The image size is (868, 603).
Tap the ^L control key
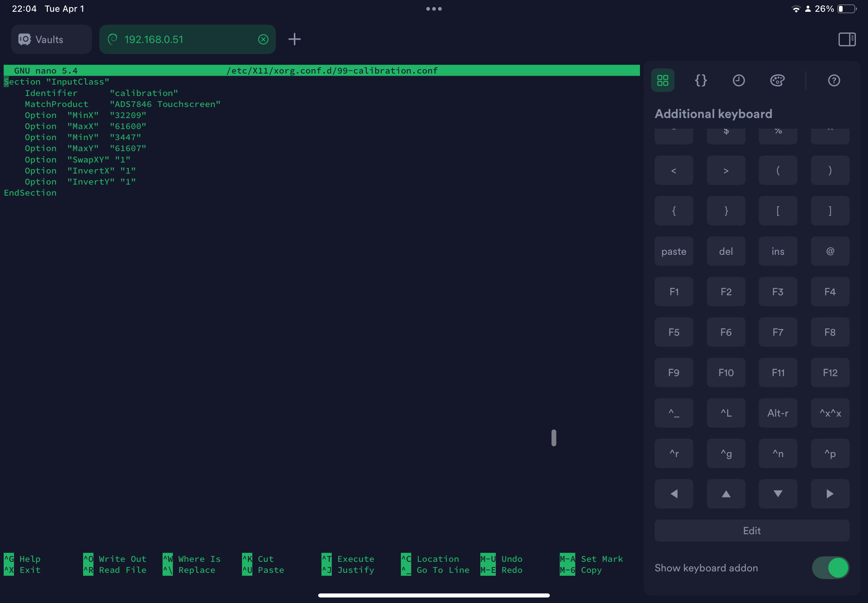(726, 413)
